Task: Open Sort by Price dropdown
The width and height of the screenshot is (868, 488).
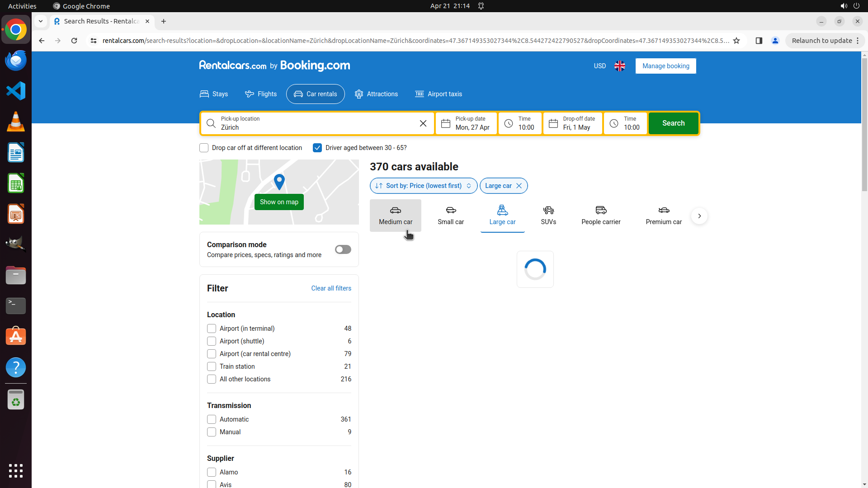Action: (423, 186)
